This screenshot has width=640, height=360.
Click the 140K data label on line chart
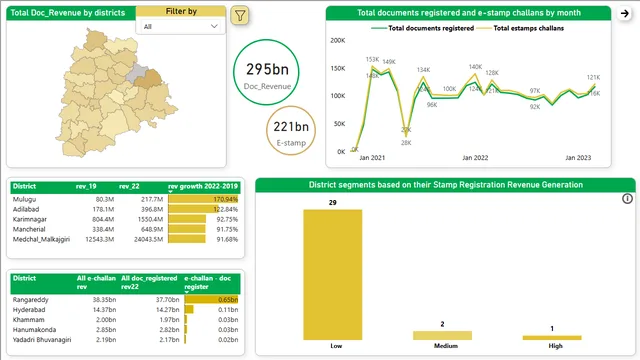[x=475, y=67]
